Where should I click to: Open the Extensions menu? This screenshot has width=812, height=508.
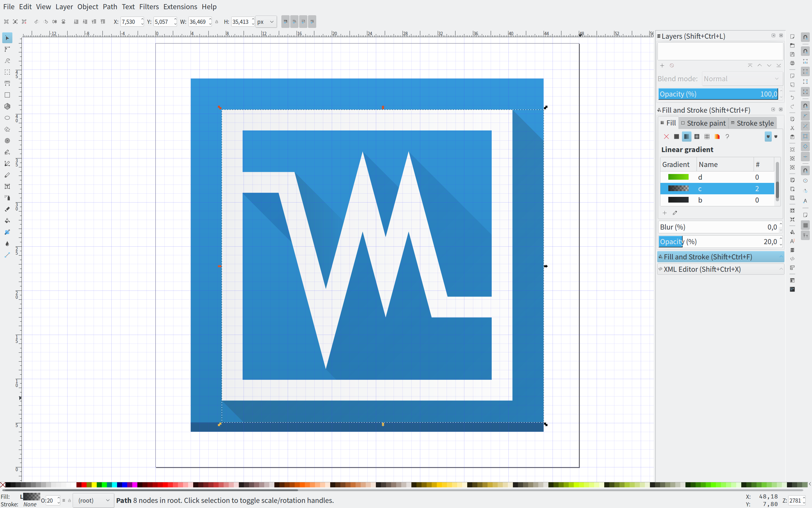180,7
